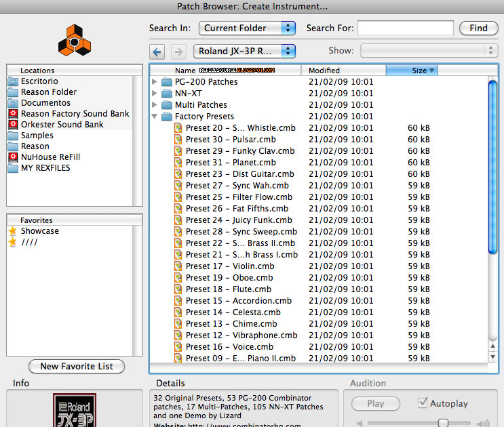Click the MY REXFILES folder icon
Image resolution: width=504 pixels, height=427 pixels.
13,168
